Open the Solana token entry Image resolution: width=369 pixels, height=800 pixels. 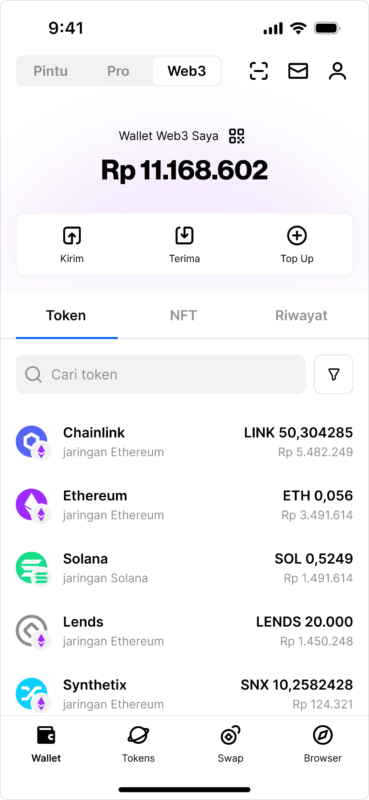184,568
